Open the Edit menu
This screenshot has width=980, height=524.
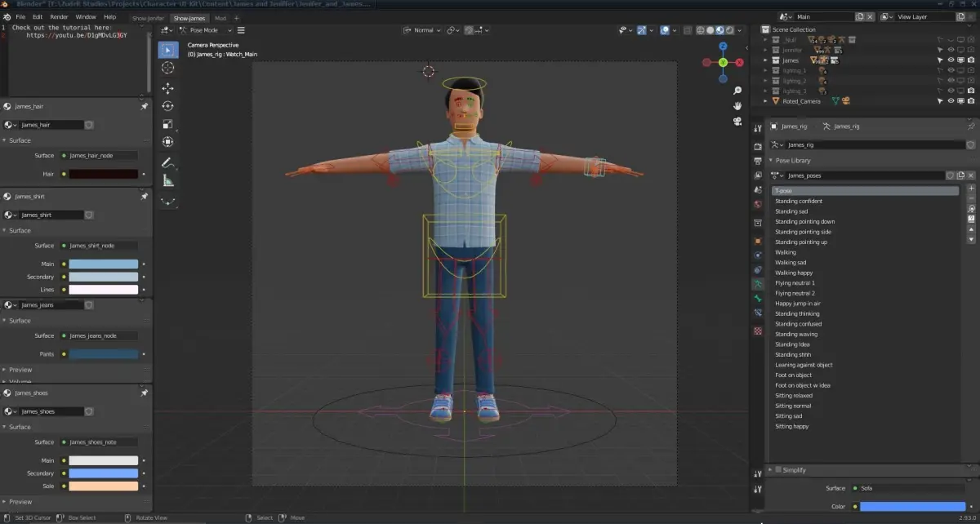click(38, 16)
